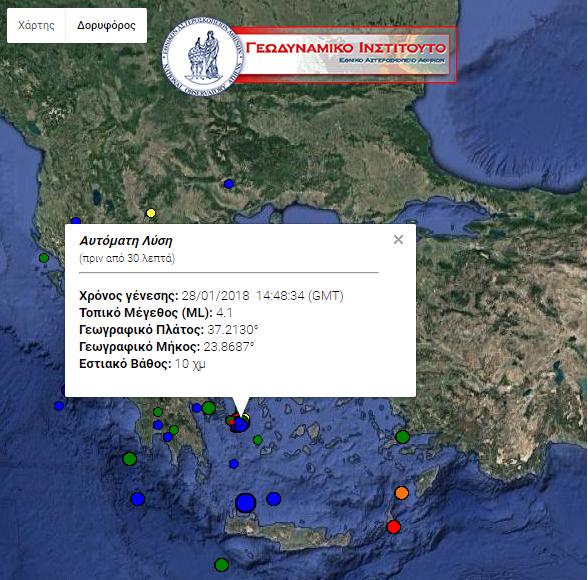Select the southernmost blue marker in Peloponnese
Screen dimensions: 588x580
coord(168,437)
